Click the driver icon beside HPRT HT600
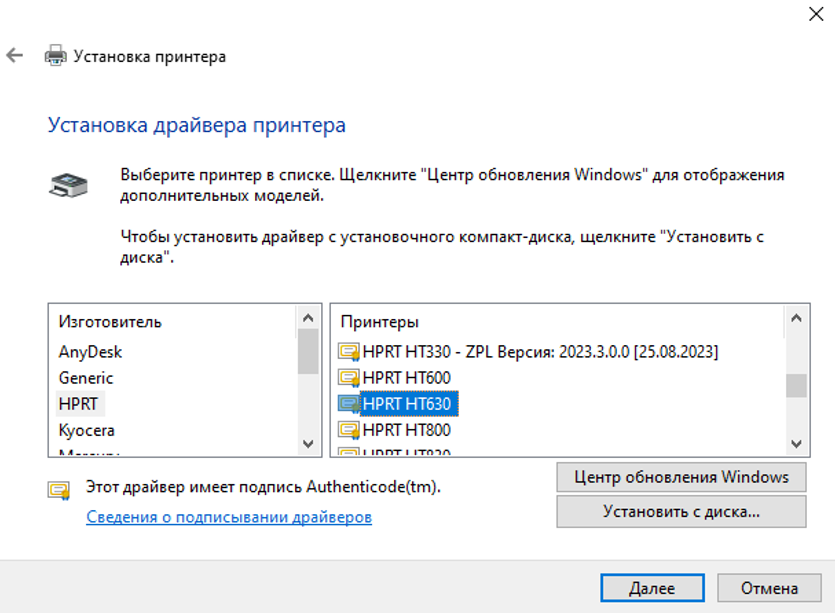 [349, 378]
